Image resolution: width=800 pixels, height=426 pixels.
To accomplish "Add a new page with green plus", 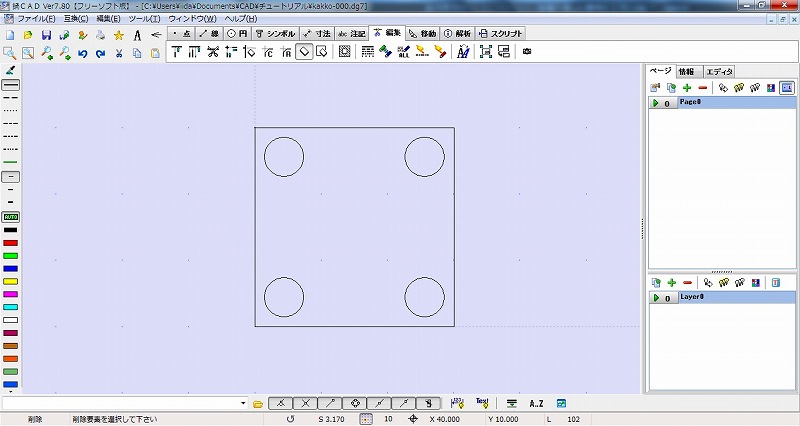I will pos(687,88).
